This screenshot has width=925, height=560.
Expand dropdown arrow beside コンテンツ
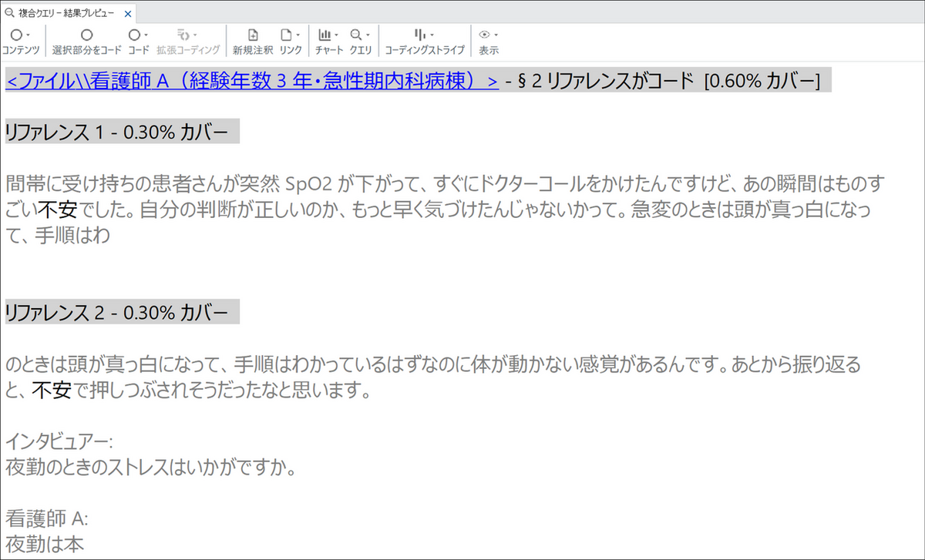(29, 35)
